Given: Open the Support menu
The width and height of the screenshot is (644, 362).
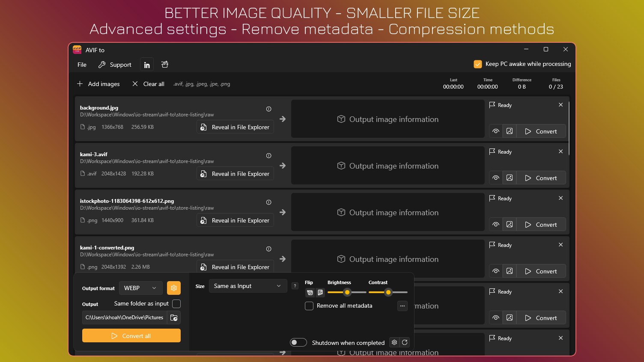Looking at the screenshot, I should [x=115, y=65].
